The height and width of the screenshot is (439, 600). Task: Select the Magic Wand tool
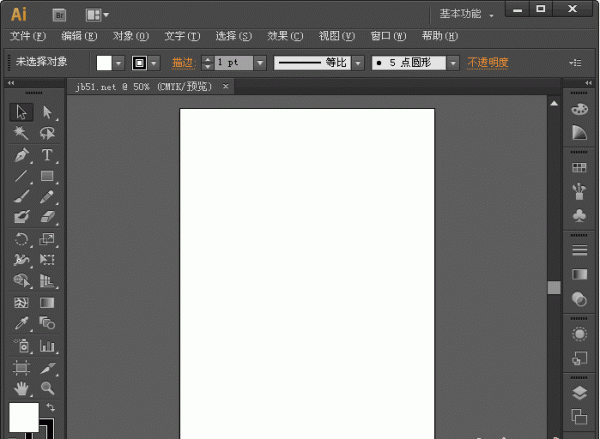pyautogui.click(x=21, y=133)
